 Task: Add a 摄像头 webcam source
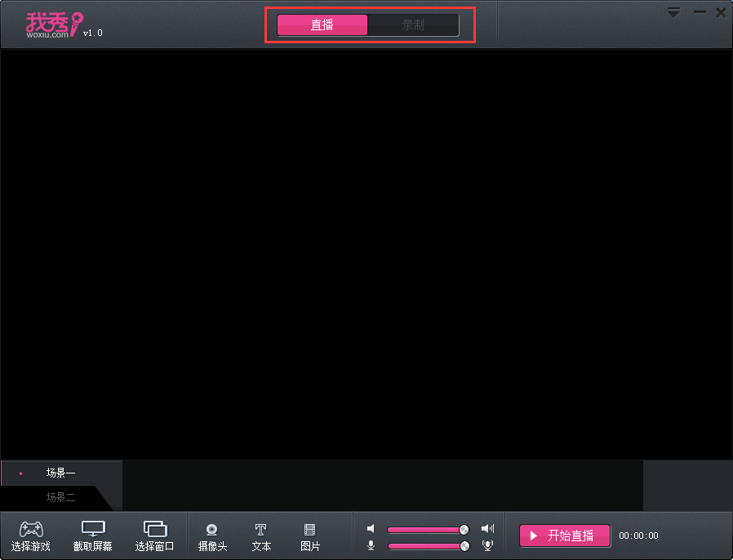212,536
